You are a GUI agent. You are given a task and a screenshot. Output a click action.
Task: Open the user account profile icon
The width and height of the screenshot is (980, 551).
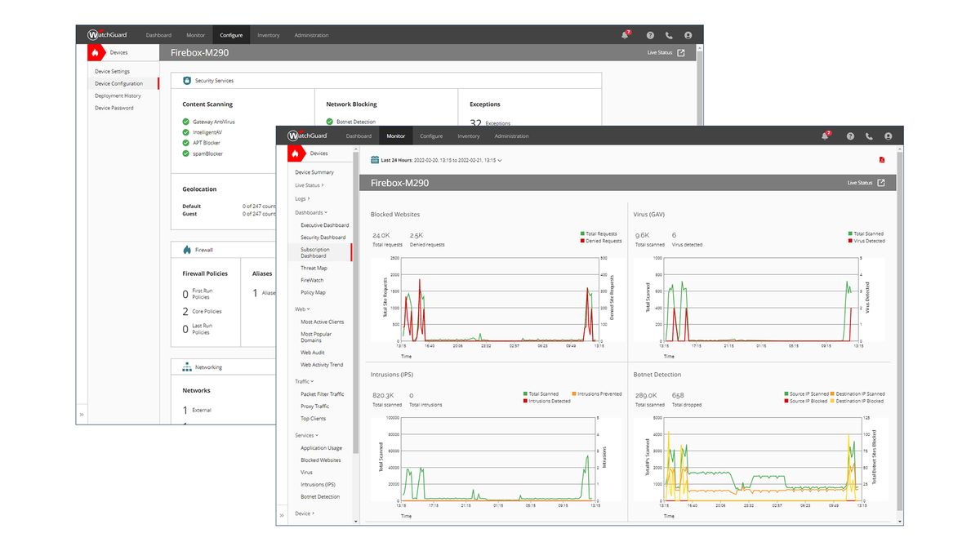coord(888,136)
